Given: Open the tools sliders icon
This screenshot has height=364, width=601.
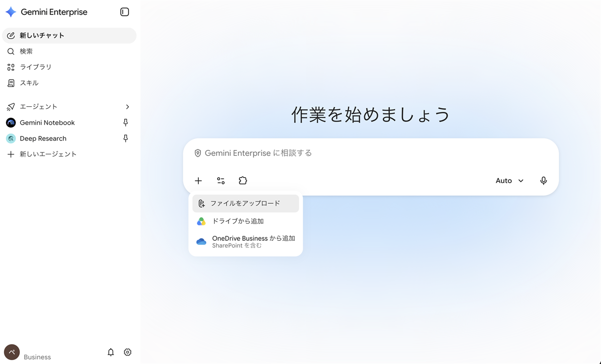Looking at the screenshot, I should point(221,181).
